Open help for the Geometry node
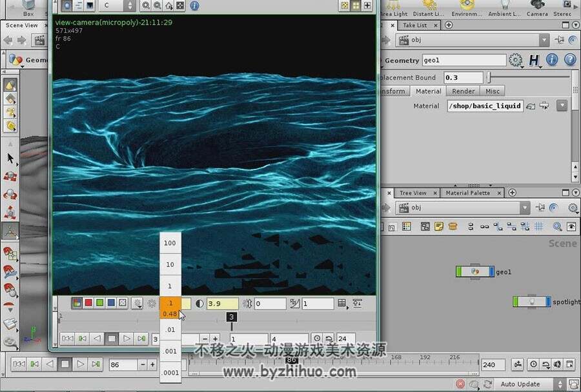Image resolution: width=581 pixels, height=392 pixels. tap(570, 59)
